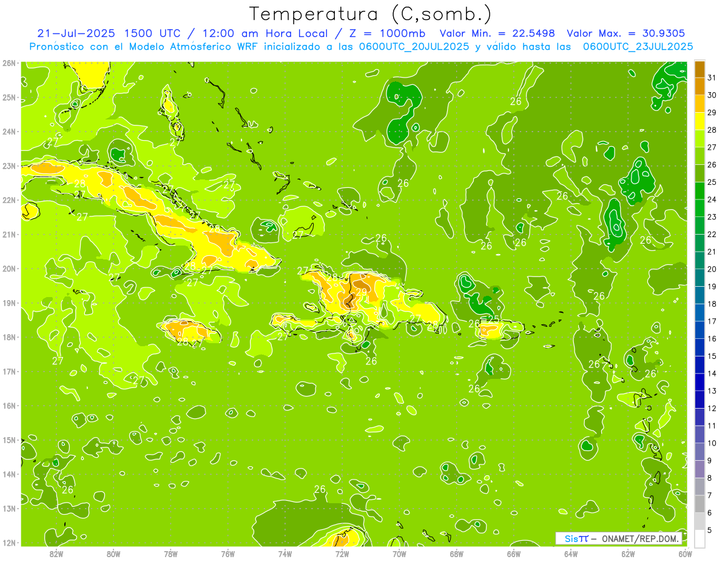This screenshot has width=728, height=562.
Task: Click the 'ONAMET/REP.DOM.' credit label
Action: (x=641, y=538)
